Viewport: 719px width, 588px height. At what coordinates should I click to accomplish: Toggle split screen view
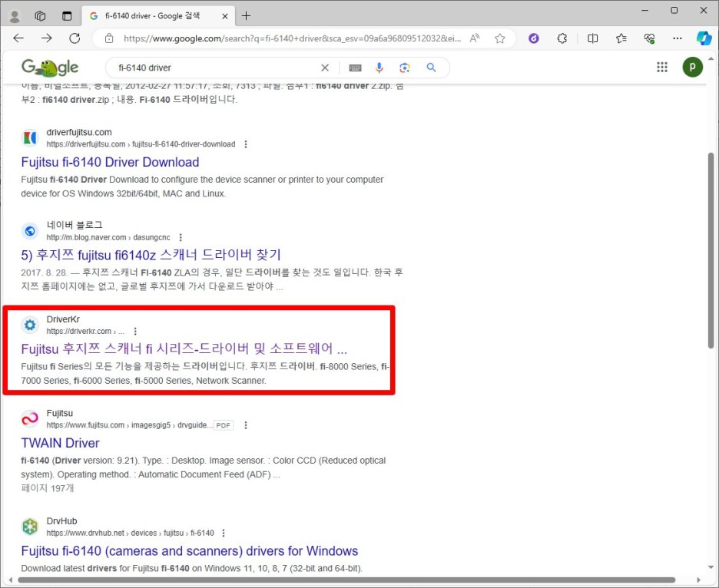tap(592, 38)
